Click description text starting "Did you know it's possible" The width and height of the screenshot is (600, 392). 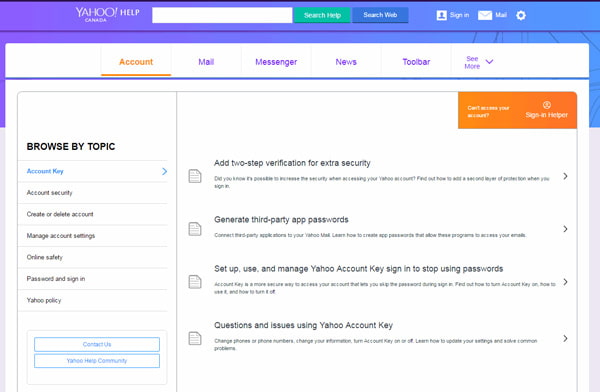click(382, 182)
